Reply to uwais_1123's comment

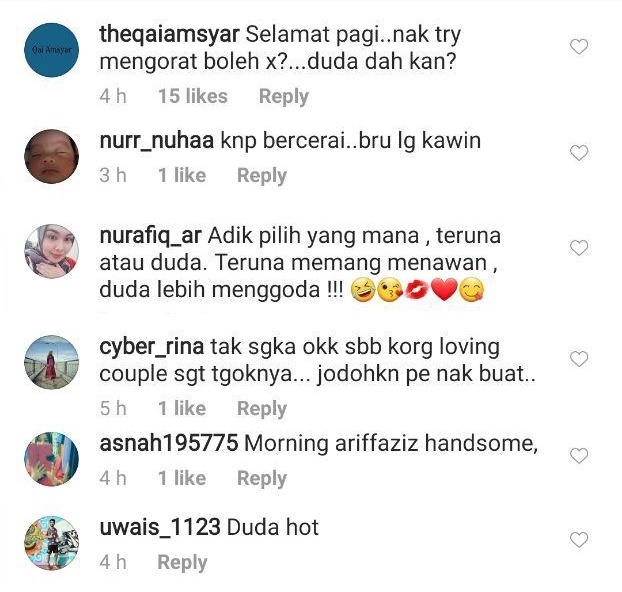click(x=182, y=563)
